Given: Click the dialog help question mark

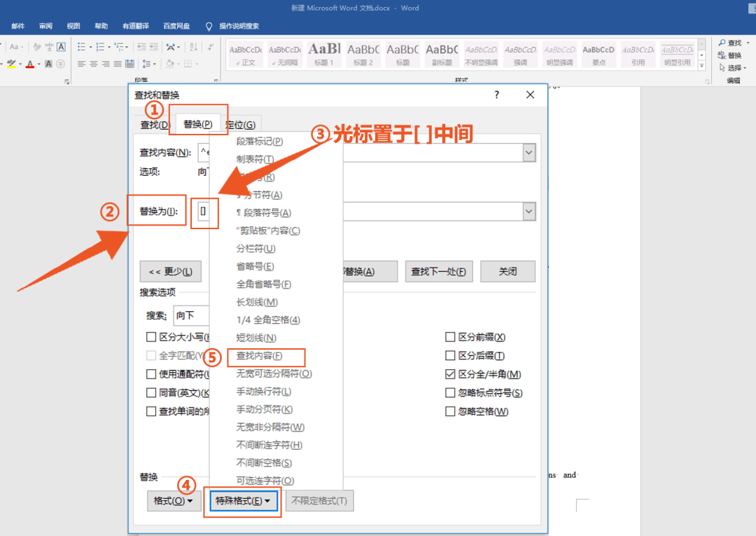Looking at the screenshot, I should [496, 95].
